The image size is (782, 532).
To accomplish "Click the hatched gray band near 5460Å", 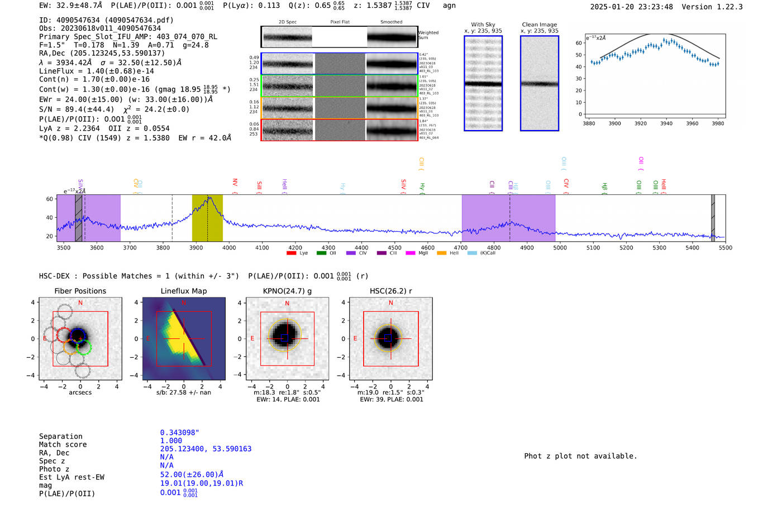I will (713, 218).
